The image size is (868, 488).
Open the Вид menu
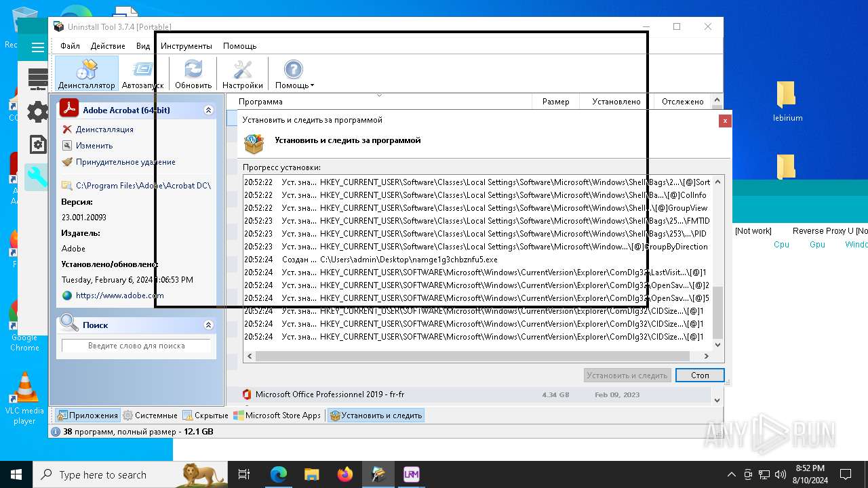pos(143,46)
